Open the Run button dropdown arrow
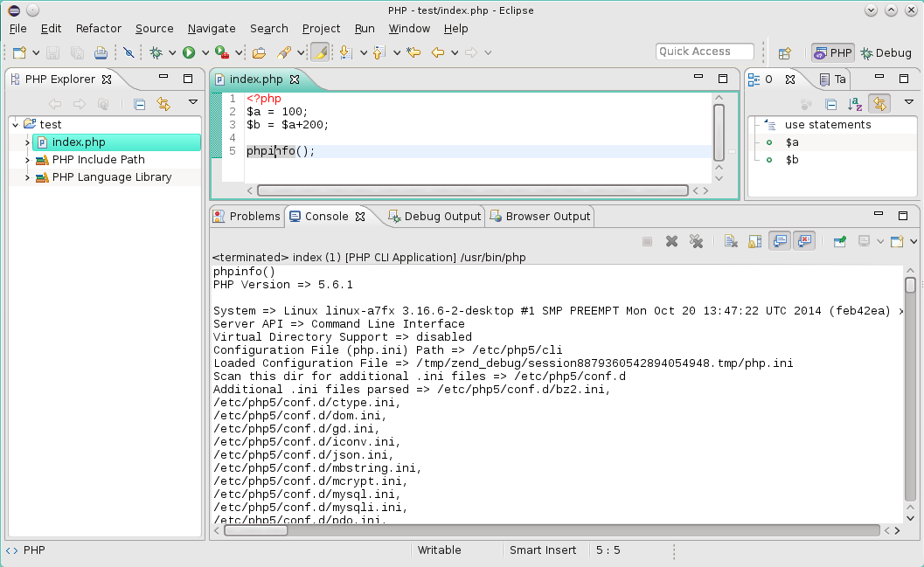 [205, 52]
